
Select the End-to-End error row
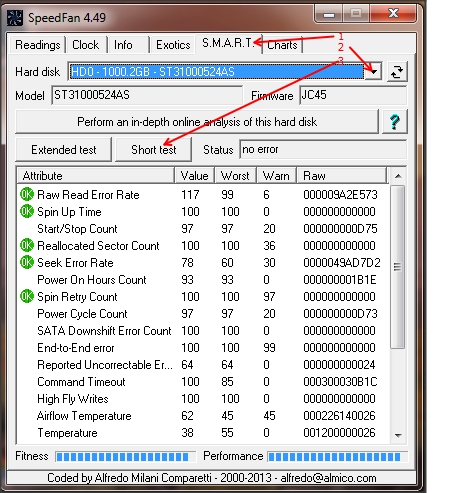(203, 348)
